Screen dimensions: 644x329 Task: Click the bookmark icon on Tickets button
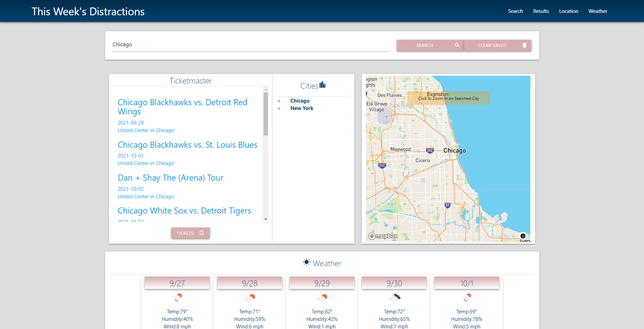point(201,233)
